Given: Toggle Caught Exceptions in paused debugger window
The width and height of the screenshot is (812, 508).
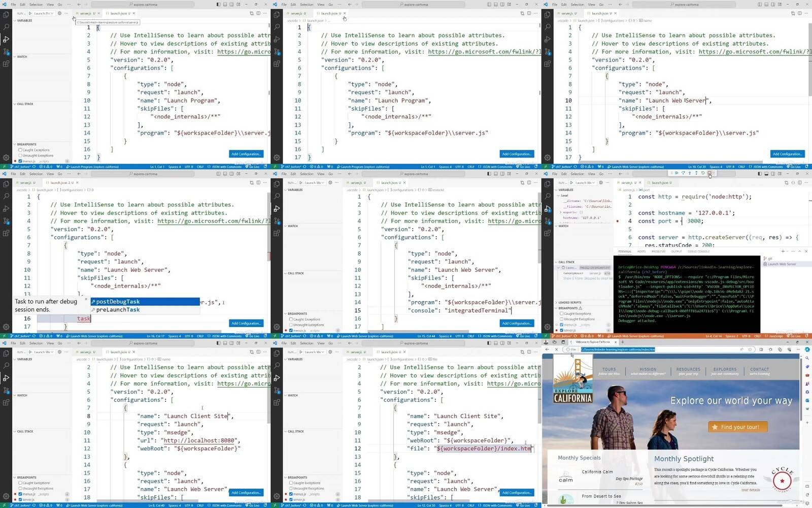Looking at the screenshot, I should [562, 313].
